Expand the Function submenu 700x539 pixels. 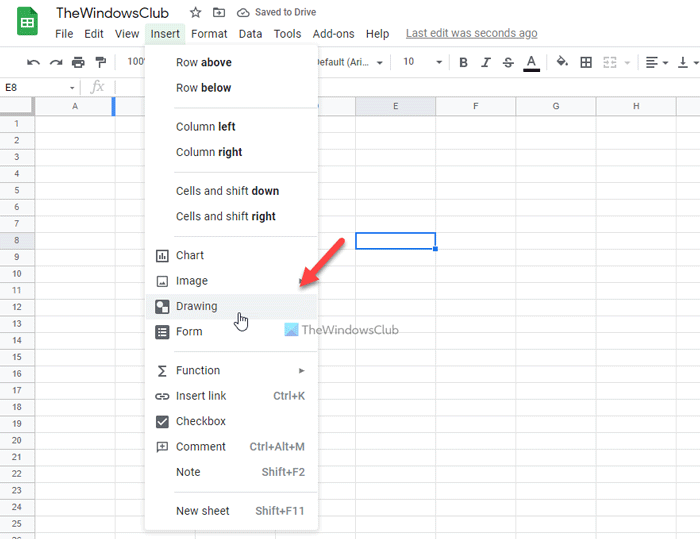coord(231,371)
